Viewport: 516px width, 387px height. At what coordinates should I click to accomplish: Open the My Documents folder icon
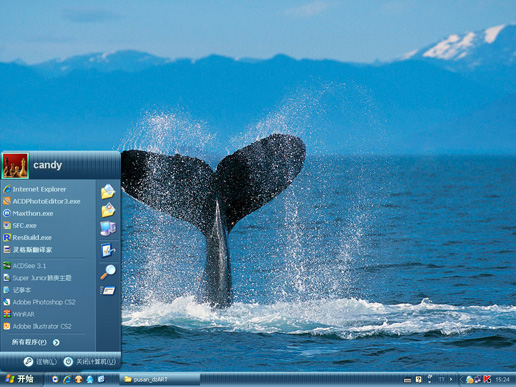108,191
